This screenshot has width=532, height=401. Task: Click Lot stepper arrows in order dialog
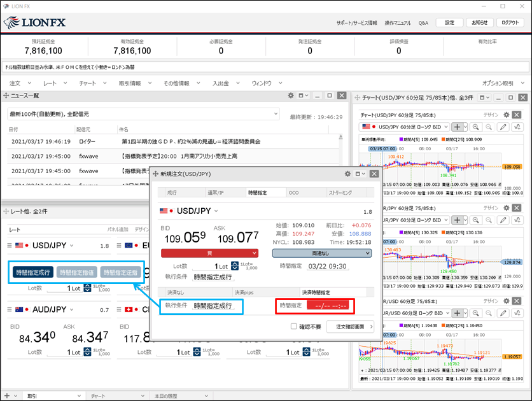[x=235, y=266]
